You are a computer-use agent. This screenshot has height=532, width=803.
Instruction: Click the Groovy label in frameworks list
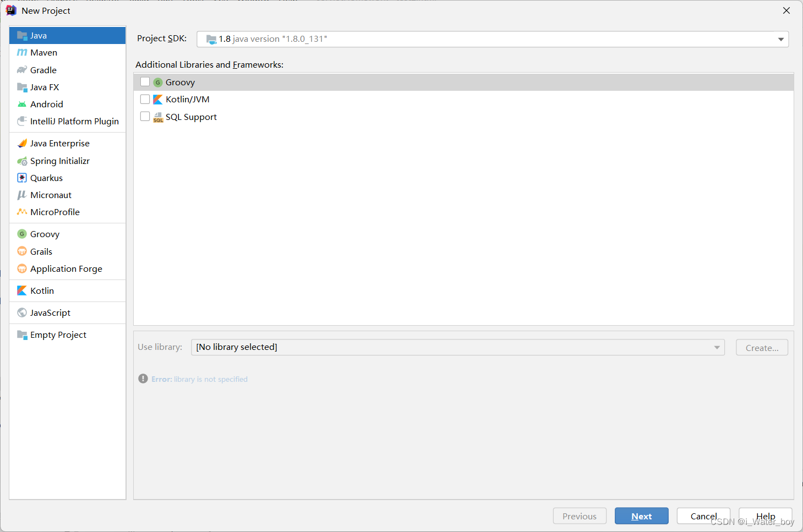(180, 82)
